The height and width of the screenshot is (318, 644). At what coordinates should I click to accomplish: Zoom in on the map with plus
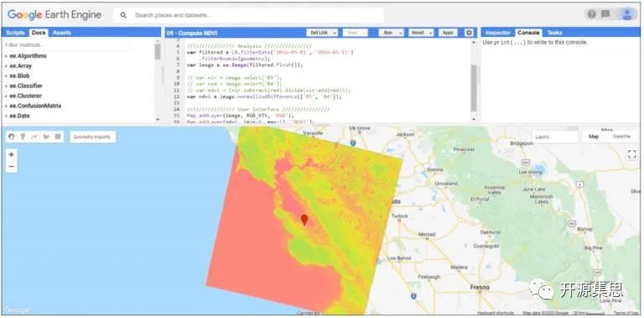tap(11, 155)
